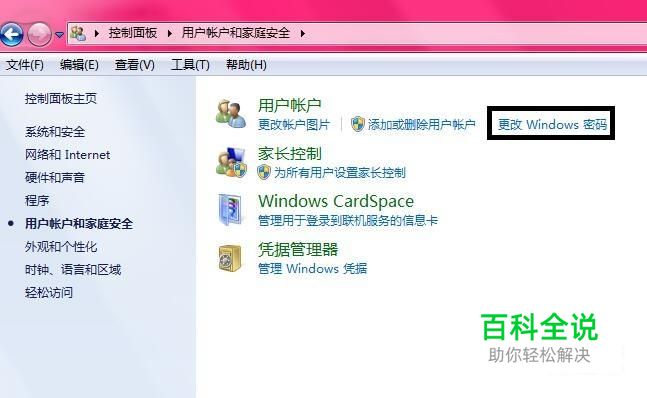Viewport: 647px width, 398px height.
Task: Click the Windows CardSpace icon
Action: (231, 210)
